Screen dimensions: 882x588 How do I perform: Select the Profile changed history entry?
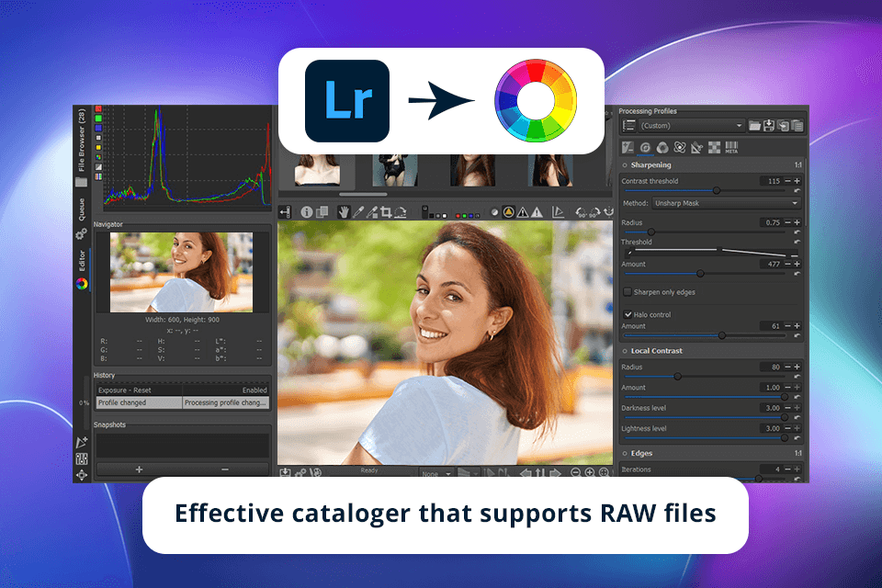[182, 402]
